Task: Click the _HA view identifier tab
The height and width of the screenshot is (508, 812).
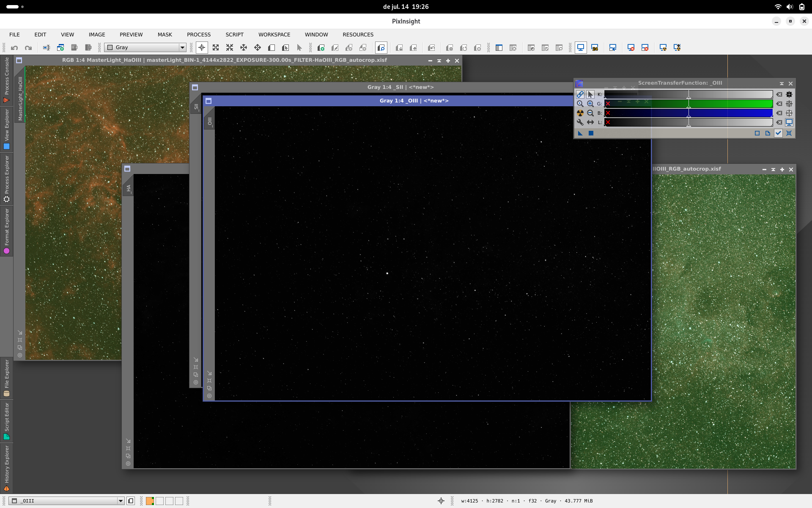Action: pyautogui.click(x=128, y=188)
